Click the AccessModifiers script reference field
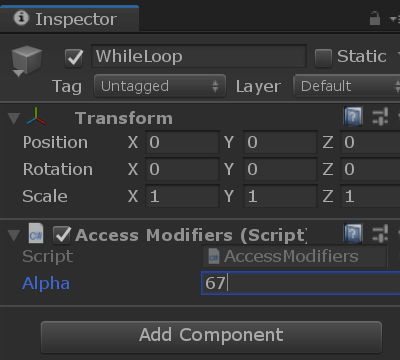400x360 pixels. click(295, 256)
